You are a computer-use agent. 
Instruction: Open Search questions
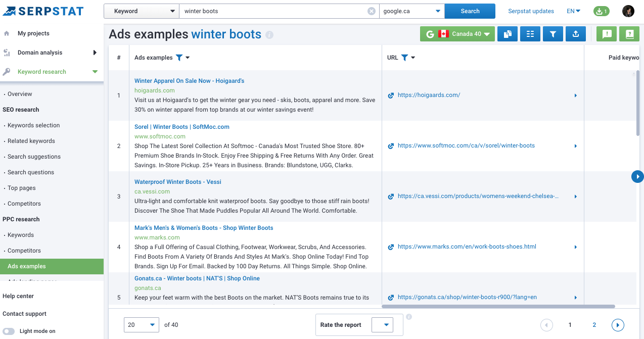pos(31,172)
